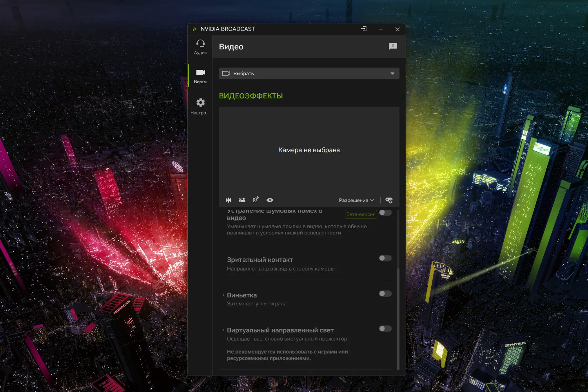Screen dimensions: 588x392
Task: Click the NVIDIA Broadcast logo in title bar
Action: [194, 29]
